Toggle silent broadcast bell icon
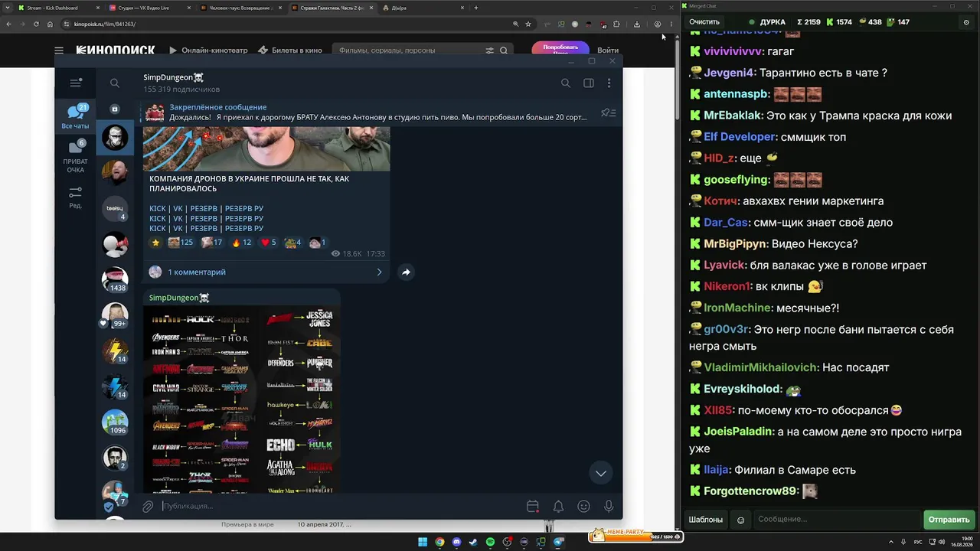 pyautogui.click(x=558, y=506)
